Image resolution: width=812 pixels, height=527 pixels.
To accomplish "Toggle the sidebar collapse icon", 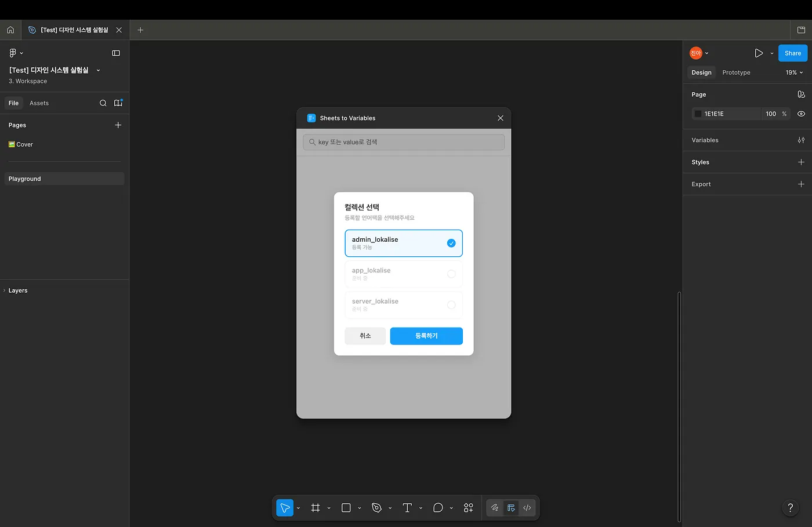I will tap(116, 53).
